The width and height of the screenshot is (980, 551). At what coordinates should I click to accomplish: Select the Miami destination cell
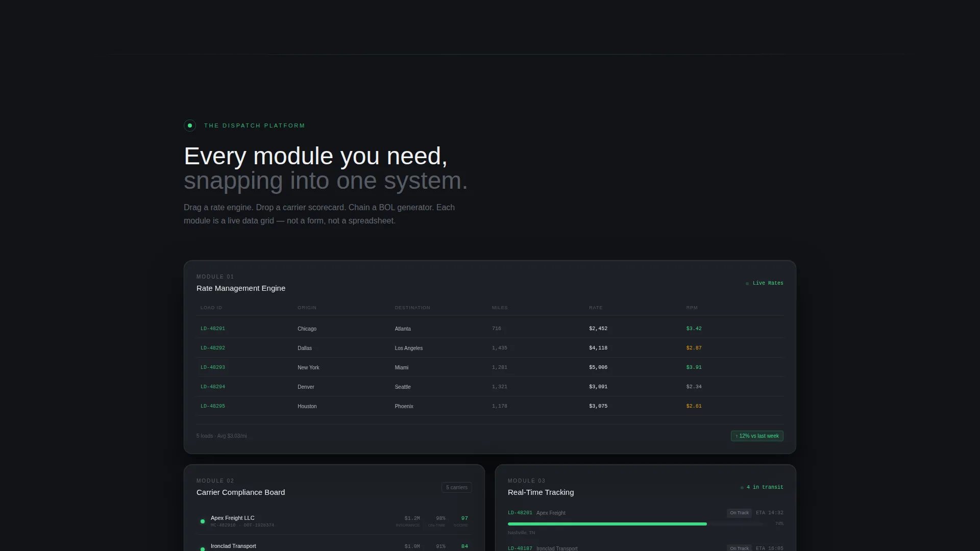(x=402, y=368)
